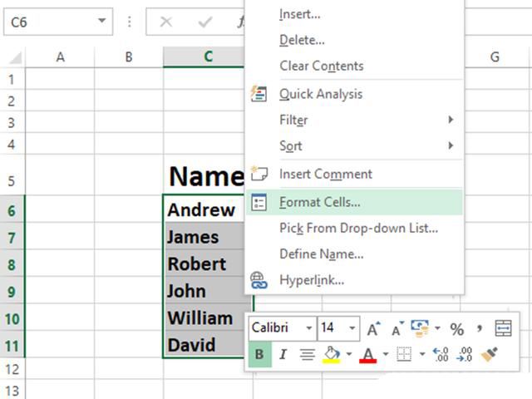Select Clear Contents in the context menu
532x399 pixels.
[354, 66]
